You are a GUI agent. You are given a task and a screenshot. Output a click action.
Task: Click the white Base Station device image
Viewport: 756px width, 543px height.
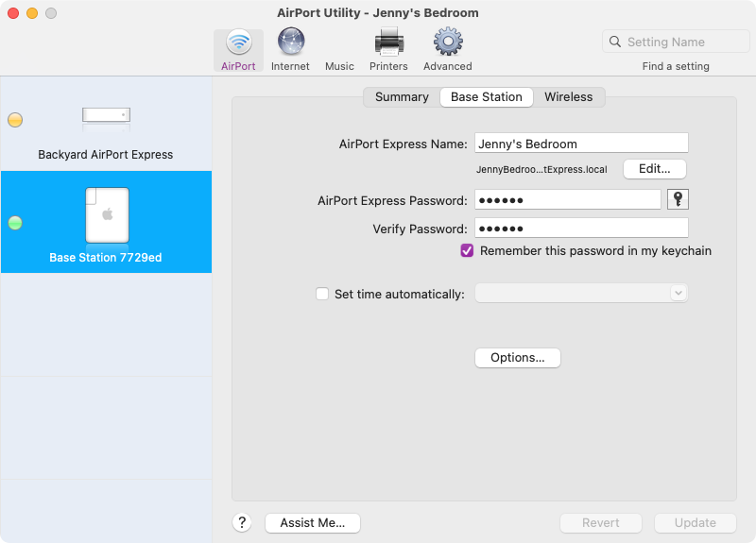107,215
